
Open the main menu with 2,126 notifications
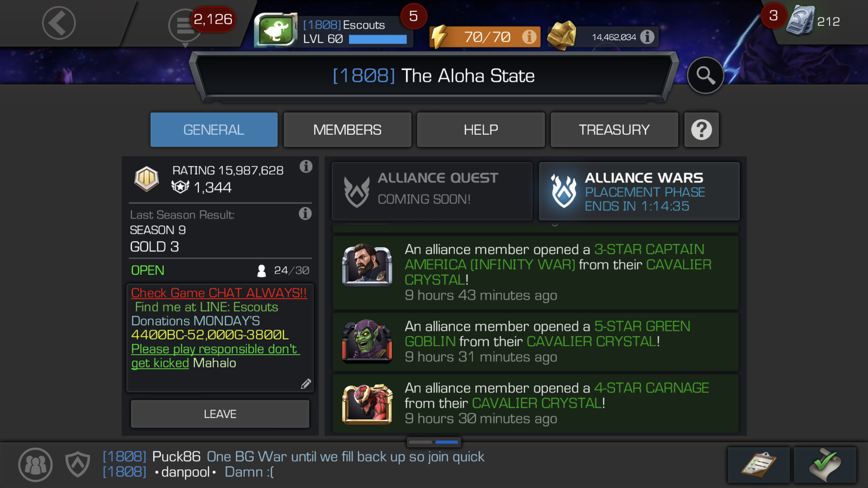[x=185, y=26]
